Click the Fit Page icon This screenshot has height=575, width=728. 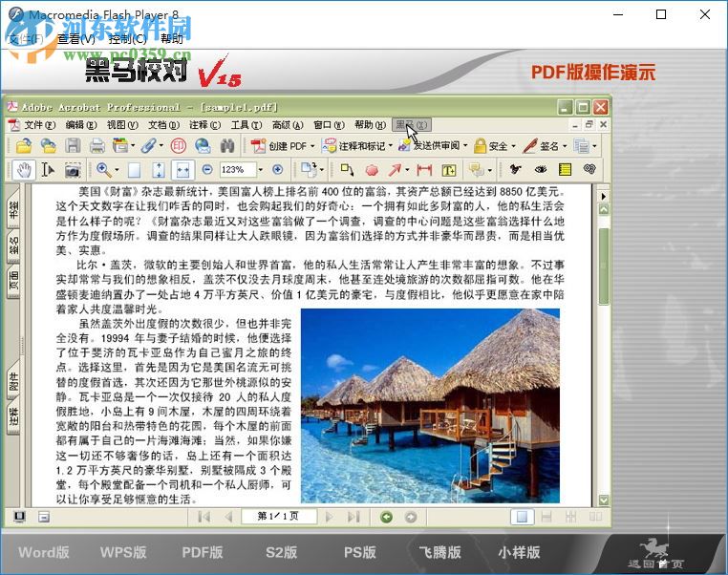point(159,170)
